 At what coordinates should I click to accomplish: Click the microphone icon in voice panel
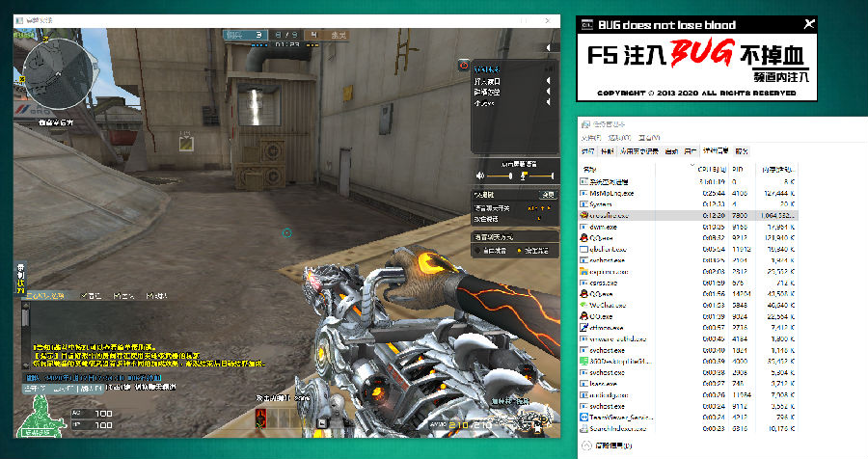click(524, 176)
